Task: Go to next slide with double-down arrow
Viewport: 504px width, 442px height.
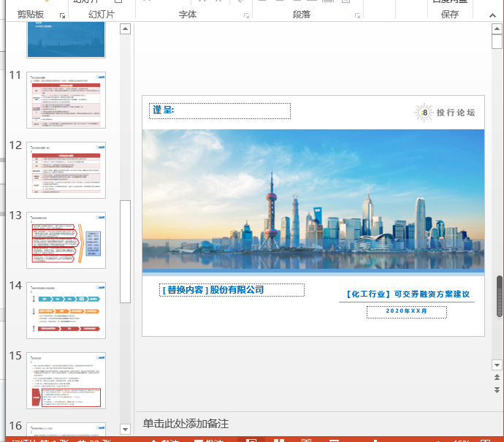Action: click(x=497, y=390)
